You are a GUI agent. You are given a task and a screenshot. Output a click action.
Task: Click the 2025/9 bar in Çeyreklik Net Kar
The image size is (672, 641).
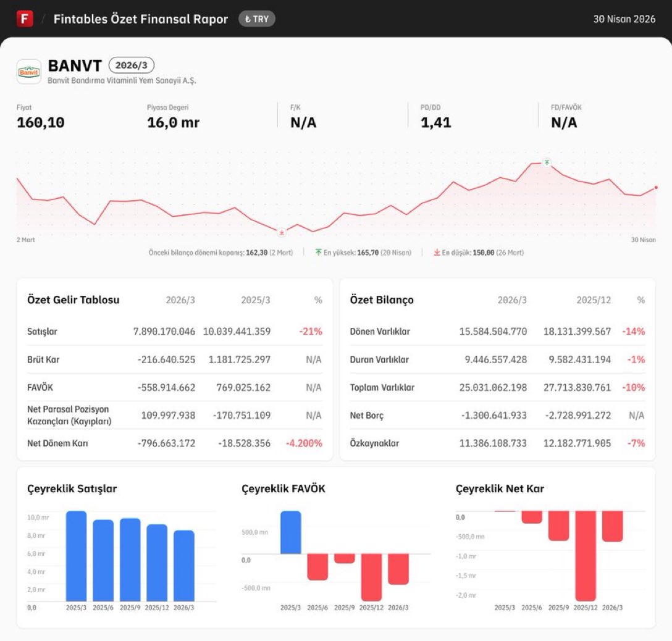point(558,526)
